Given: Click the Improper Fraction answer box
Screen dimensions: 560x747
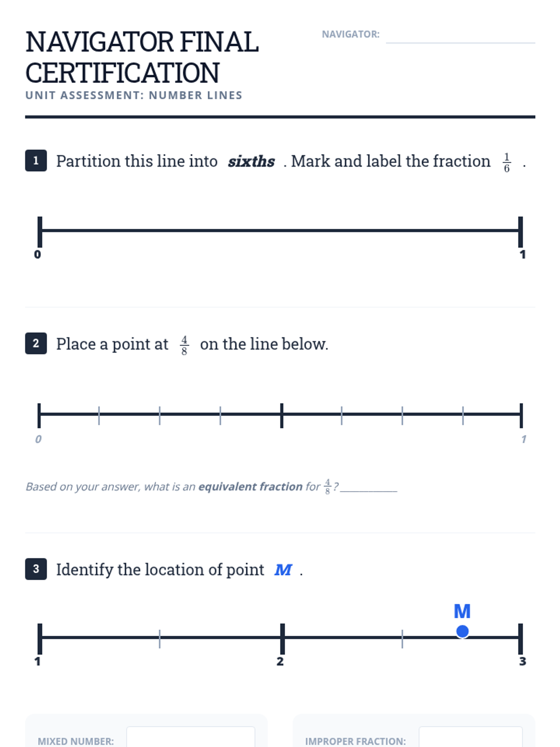Looking at the screenshot, I should 470,738.
